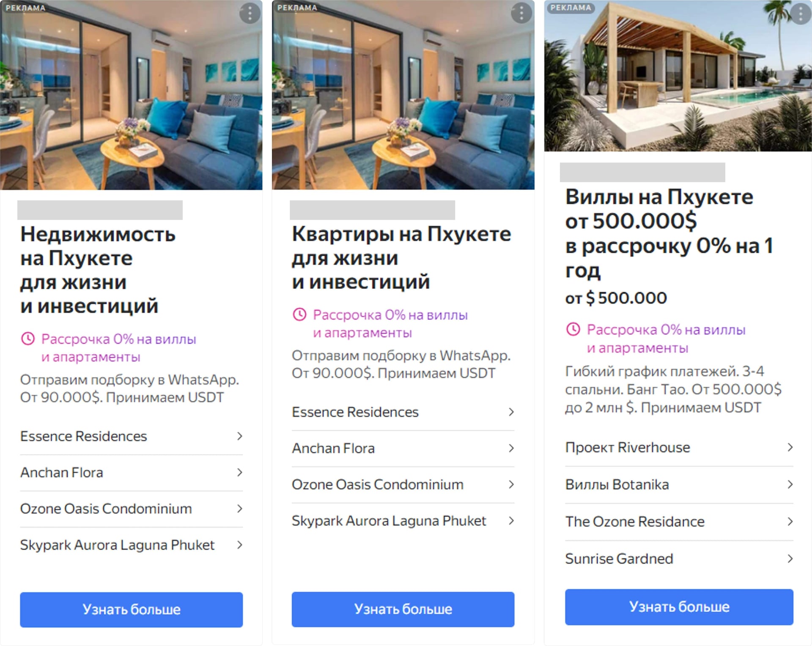The width and height of the screenshot is (812, 646).
Task: Click the villa with pool photo
Action: pos(677,74)
